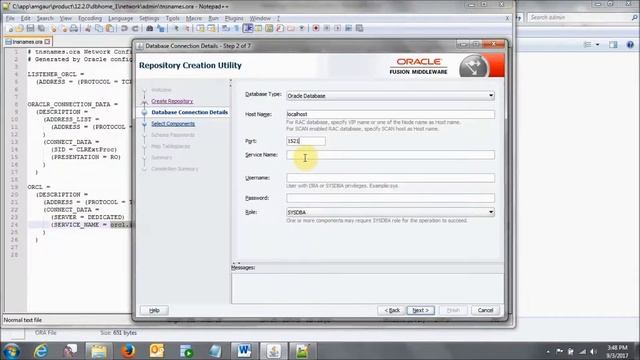Click the 'LISTENER_ORCL =' line in editor
Image resolution: width=640 pixels, height=360 pixels.
[x=56, y=74]
